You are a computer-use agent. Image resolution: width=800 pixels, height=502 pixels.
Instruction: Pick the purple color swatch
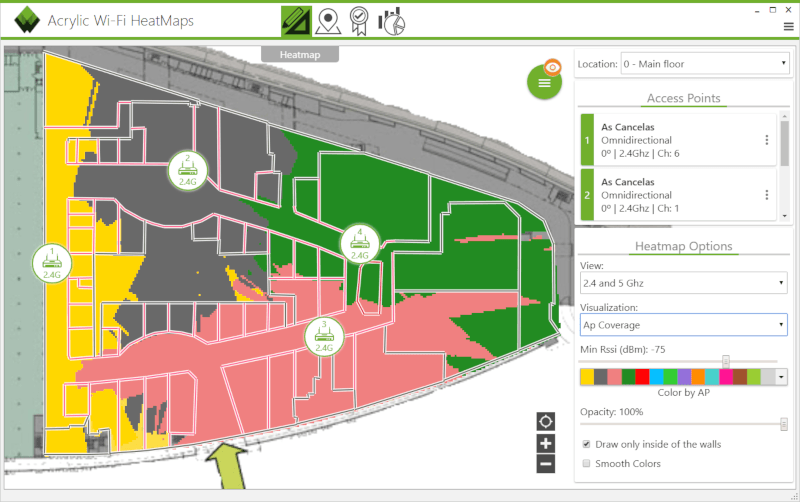(x=684, y=377)
